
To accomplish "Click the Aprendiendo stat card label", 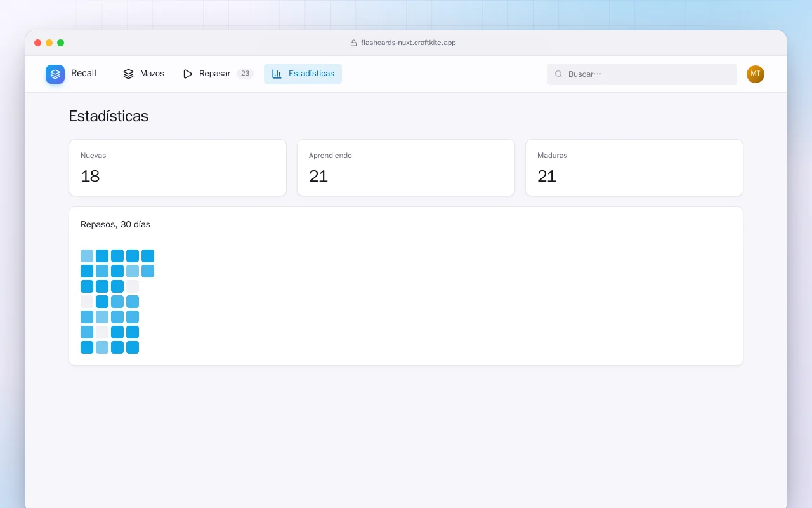I will pyautogui.click(x=331, y=156).
